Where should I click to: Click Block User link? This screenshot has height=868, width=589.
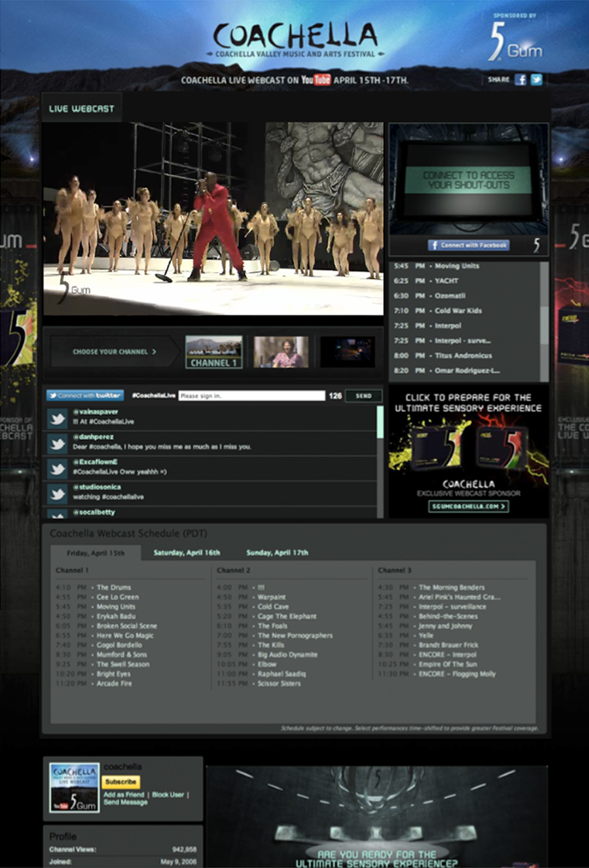[x=168, y=794]
